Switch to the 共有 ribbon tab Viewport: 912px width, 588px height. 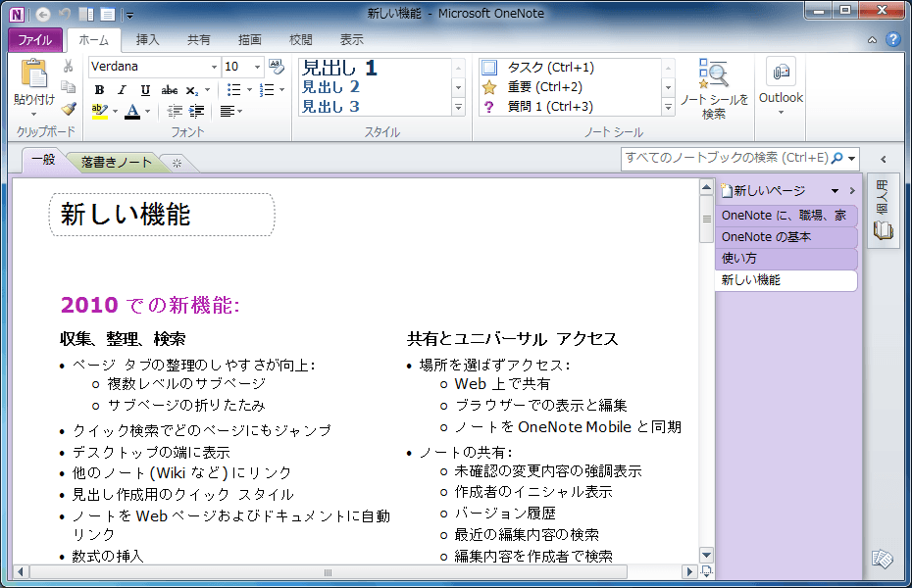198,40
